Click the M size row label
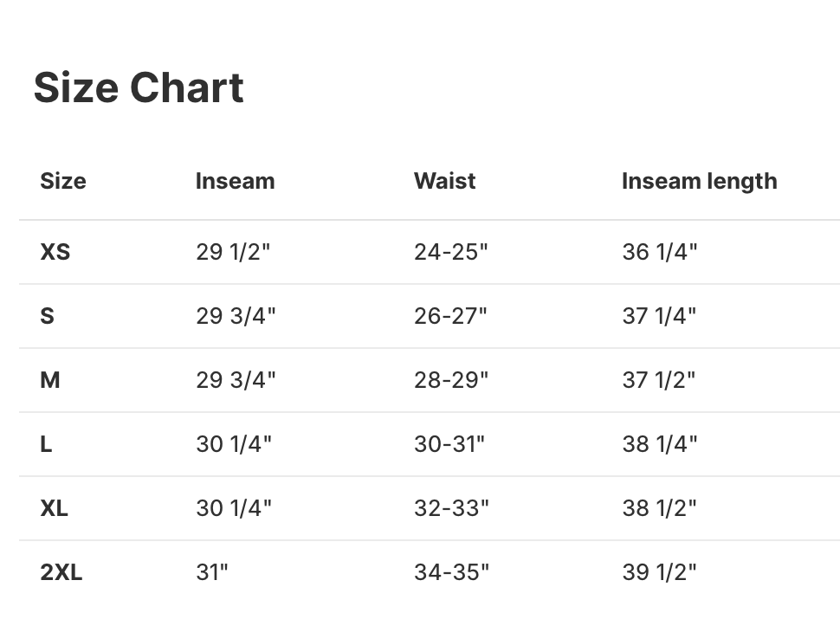 click(x=50, y=380)
